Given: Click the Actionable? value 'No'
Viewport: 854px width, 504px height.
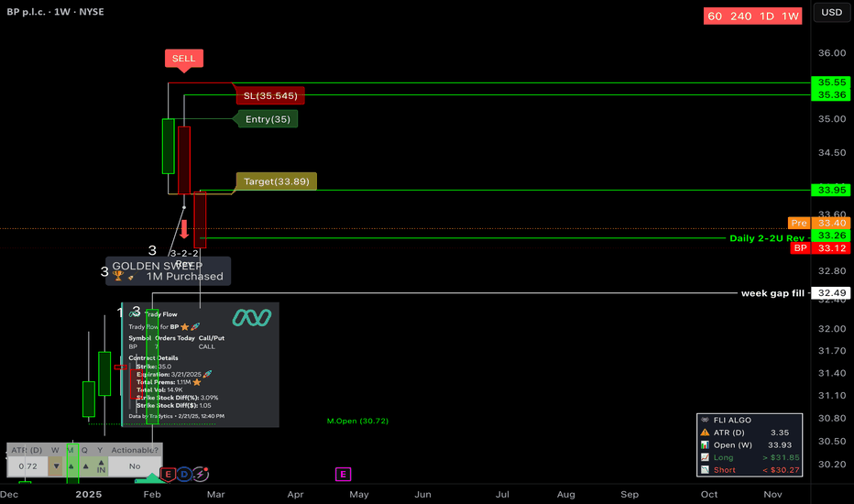Looking at the screenshot, I should coord(135,466).
